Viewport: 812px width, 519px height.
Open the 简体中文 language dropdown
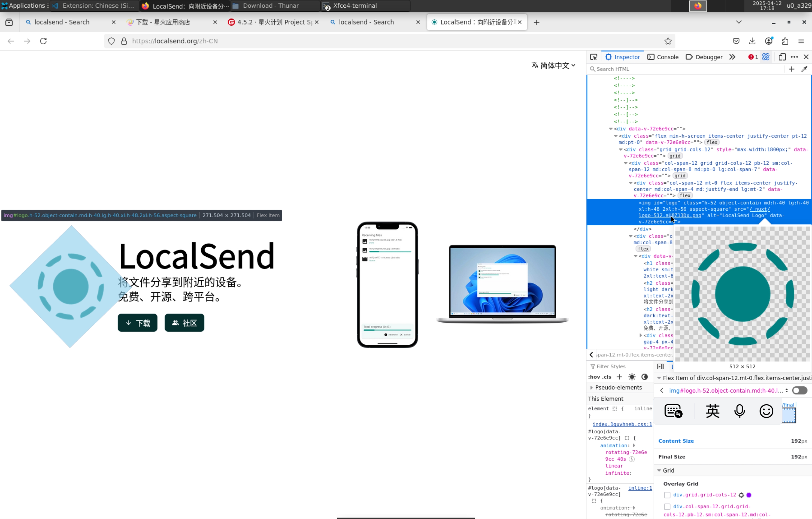point(553,65)
